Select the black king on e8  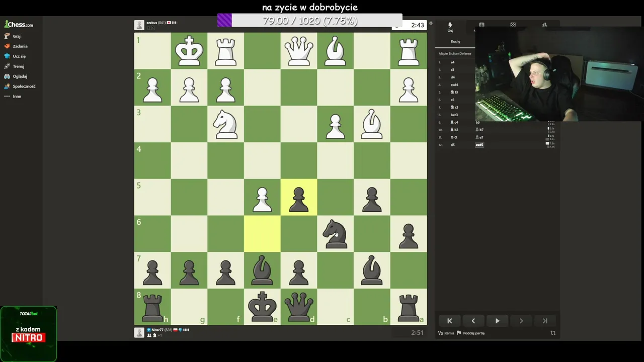coord(262,307)
